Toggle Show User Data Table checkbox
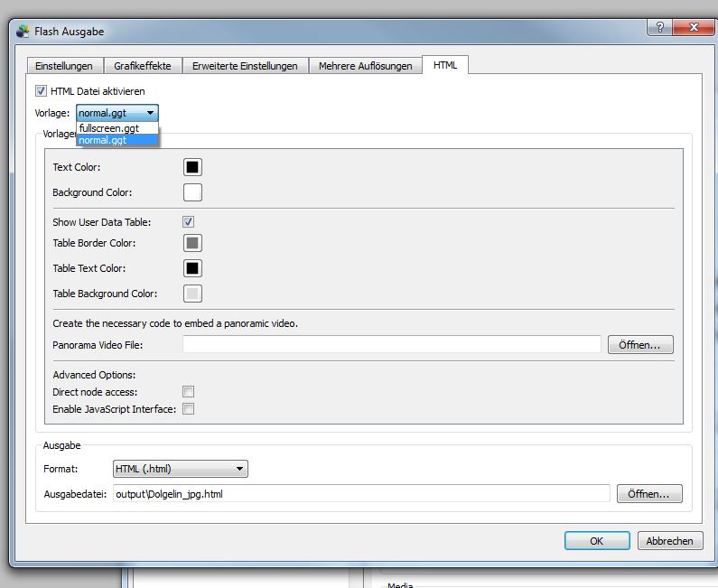The height and width of the screenshot is (588, 718). pyautogui.click(x=189, y=221)
